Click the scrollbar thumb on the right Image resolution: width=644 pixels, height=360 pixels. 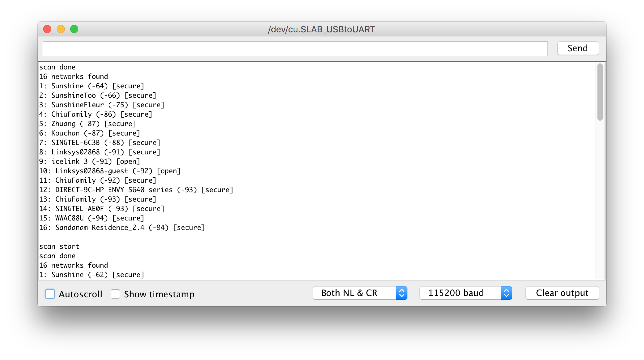click(600, 91)
